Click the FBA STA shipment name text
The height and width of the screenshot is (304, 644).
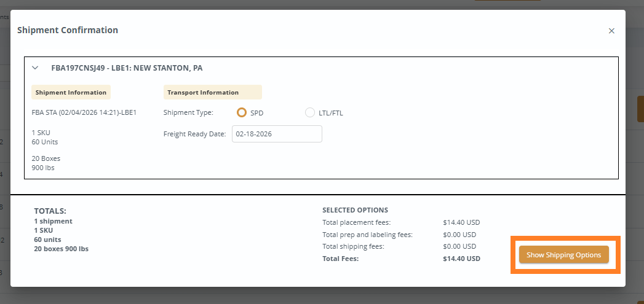point(84,113)
